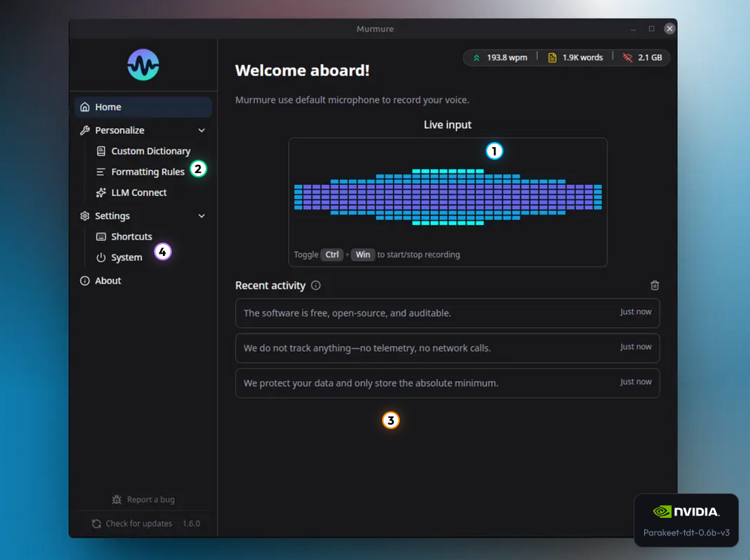Screen dimensions: 750x560
Task: Select entry 'We do not track anything'
Action: click(447, 348)
